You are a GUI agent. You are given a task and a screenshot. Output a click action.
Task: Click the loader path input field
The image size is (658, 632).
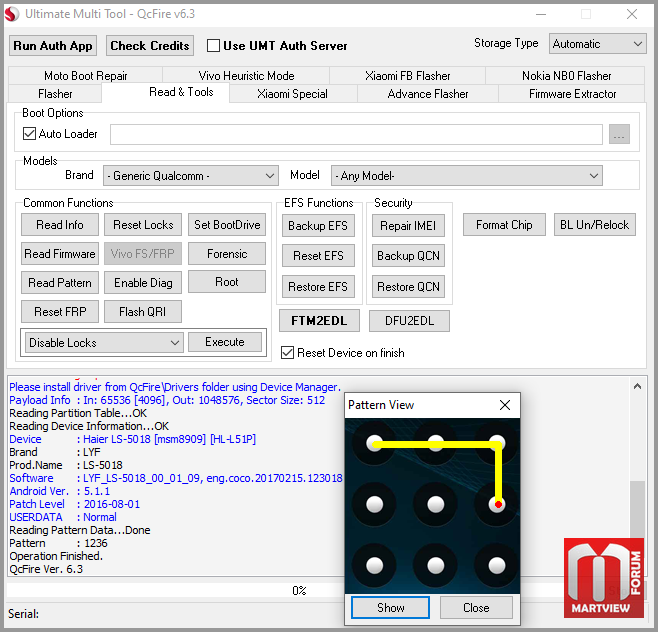[x=356, y=134]
